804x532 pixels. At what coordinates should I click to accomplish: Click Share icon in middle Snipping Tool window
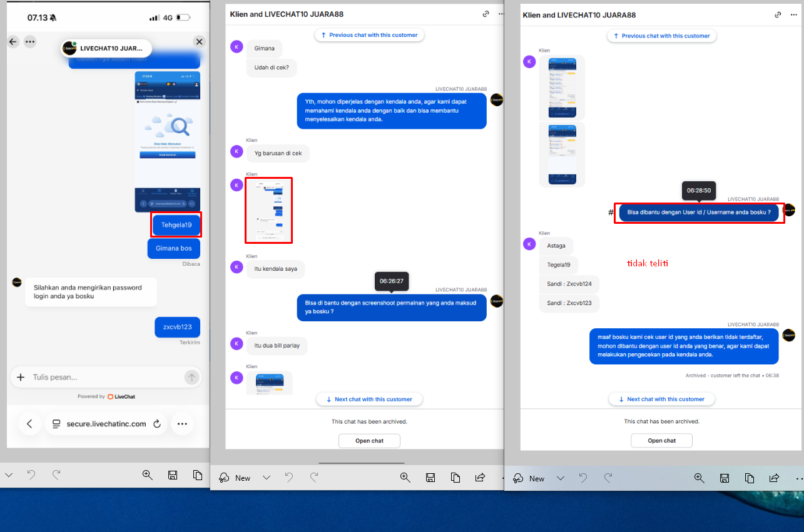(x=480, y=478)
